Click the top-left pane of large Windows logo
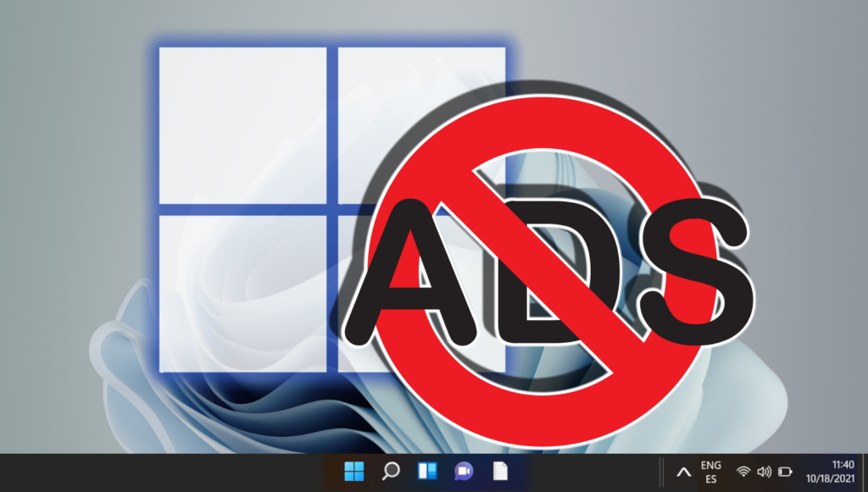868x492 pixels. pyautogui.click(x=242, y=125)
